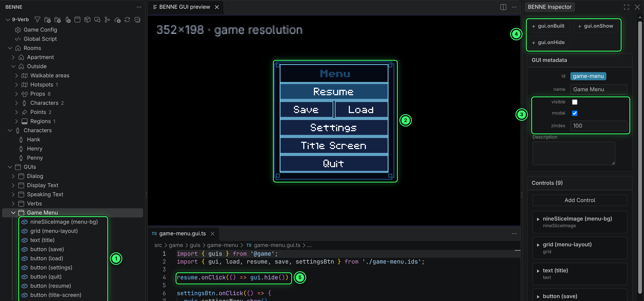Click the add character icon in BENNE toolbar
644x301 pixels.
tap(68, 20)
